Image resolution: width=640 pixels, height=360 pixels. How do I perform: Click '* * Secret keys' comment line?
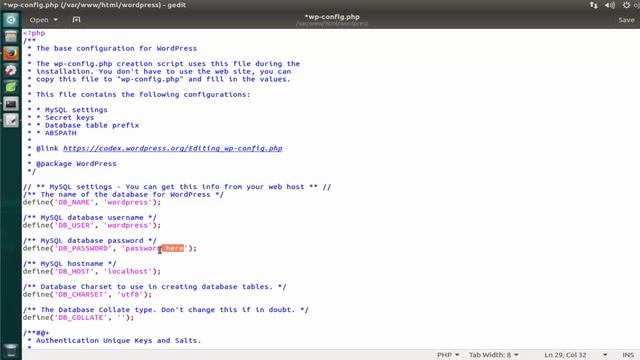[61, 118]
